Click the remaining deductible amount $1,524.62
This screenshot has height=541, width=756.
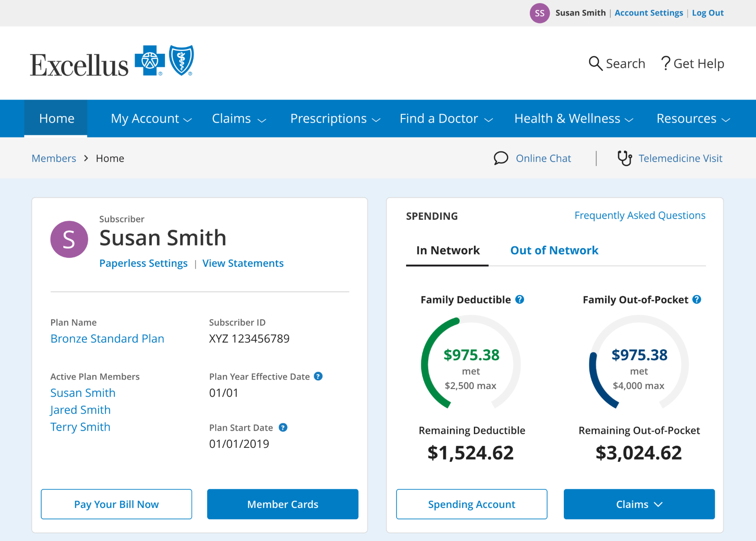tap(471, 453)
